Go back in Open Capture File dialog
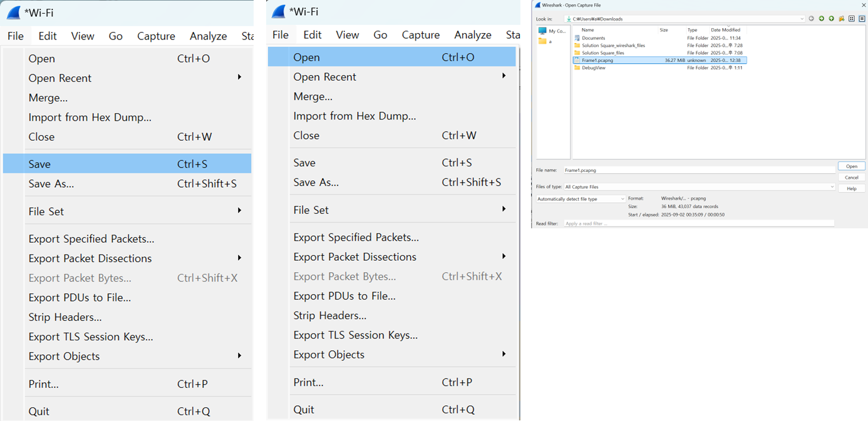 (x=812, y=19)
